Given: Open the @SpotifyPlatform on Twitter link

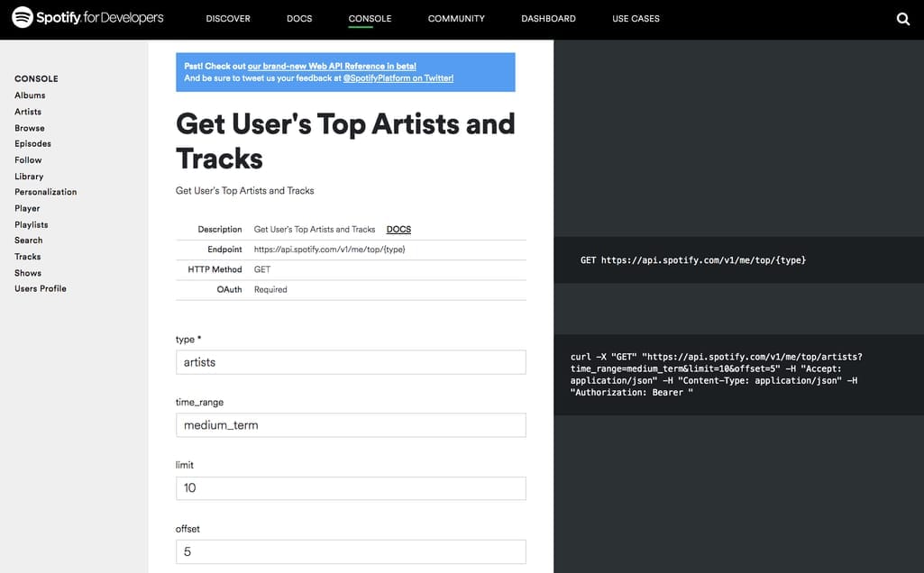Looking at the screenshot, I should click(398, 77).
